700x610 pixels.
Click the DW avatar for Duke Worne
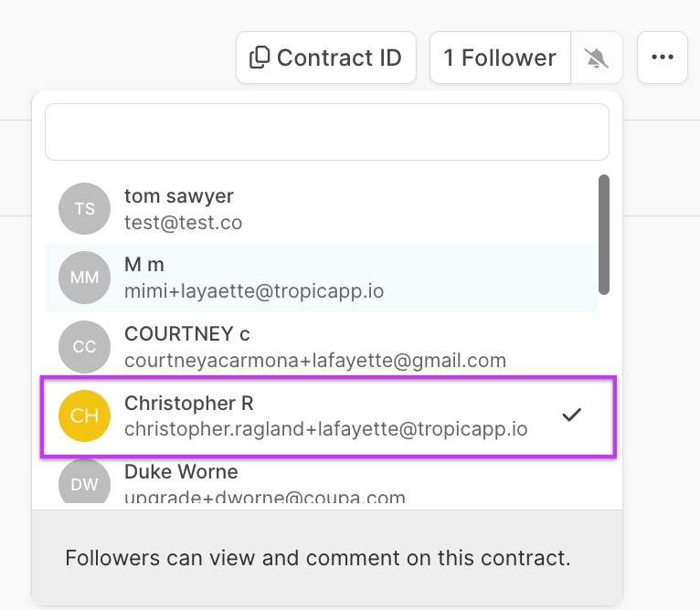point(84,484)
